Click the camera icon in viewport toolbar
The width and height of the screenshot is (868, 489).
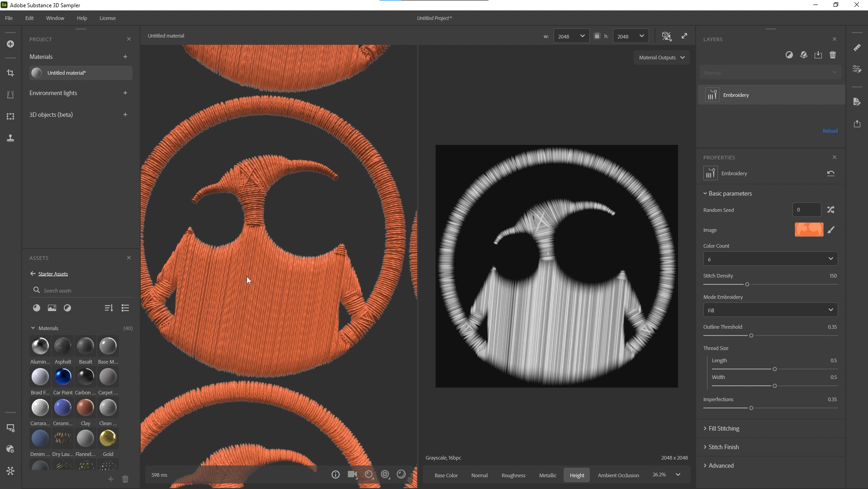pyautogui.click(x=352, y=475)
